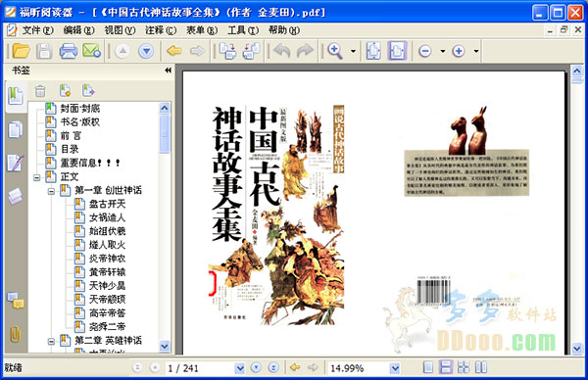
Task: Toggle facing pages layout mode
Action: [x=481, y=367]
